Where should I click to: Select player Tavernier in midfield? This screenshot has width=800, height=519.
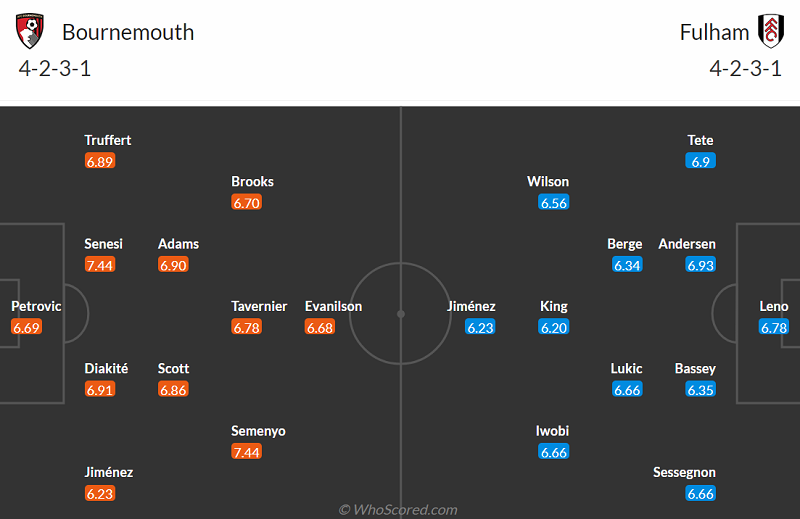pyautogui.click(x=259, y=306)
